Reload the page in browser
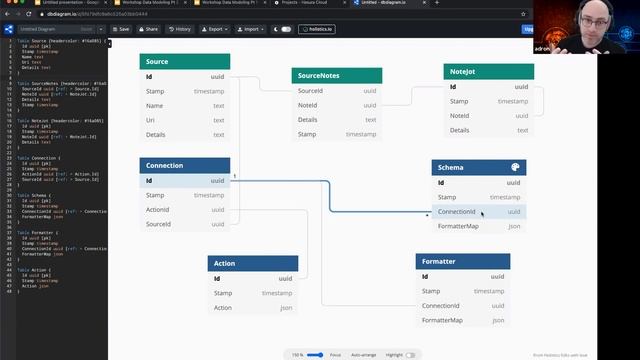 coord(29,14)
